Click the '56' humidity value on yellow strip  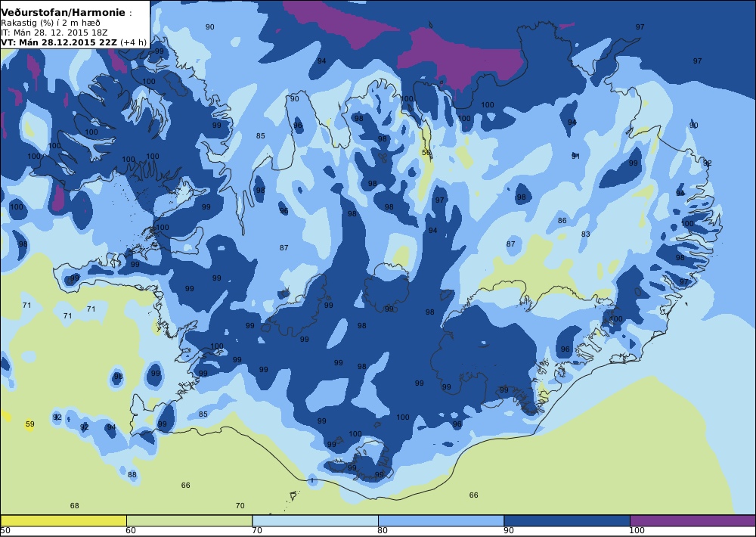(426, 153)
